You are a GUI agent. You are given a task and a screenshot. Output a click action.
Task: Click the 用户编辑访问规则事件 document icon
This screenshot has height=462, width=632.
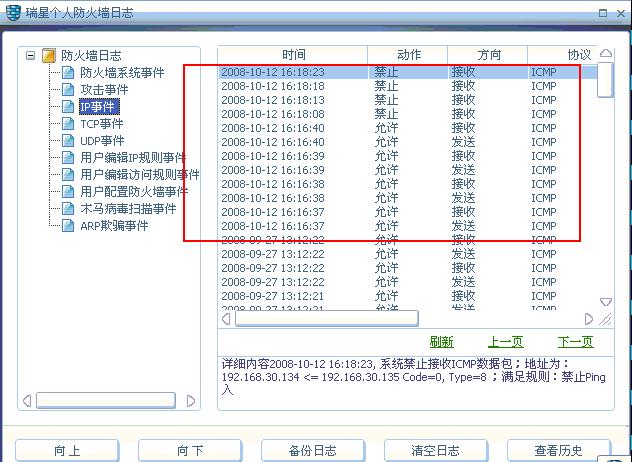[68, 174]
